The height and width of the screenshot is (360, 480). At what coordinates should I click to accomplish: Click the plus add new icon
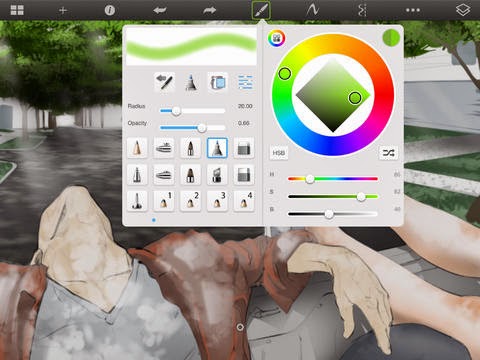[x=63, y=10]
